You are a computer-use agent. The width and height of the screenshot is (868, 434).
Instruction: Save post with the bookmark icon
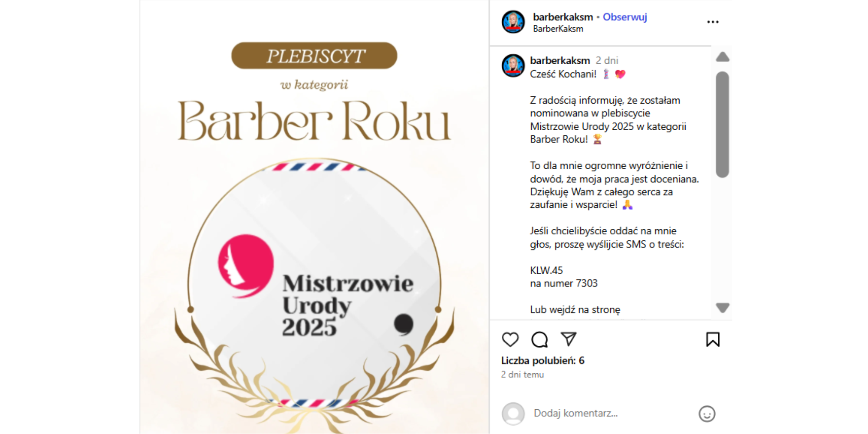(713, 339)
